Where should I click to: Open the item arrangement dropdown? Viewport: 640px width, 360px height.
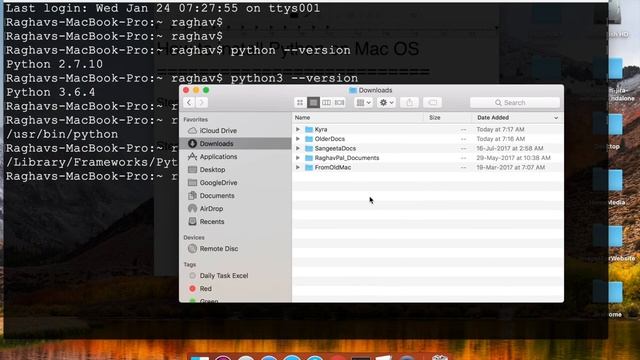[x=363, y=102]
